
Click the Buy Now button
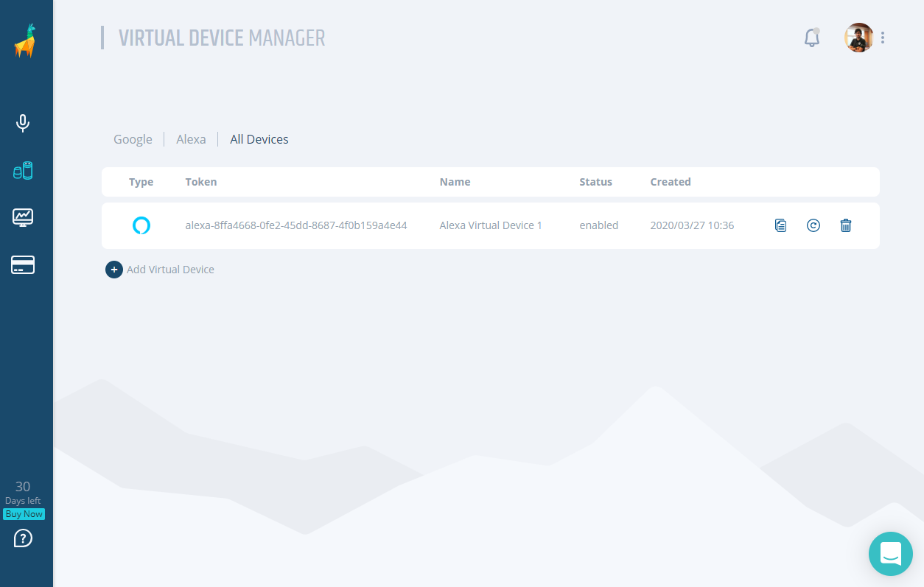pos(24,514)
